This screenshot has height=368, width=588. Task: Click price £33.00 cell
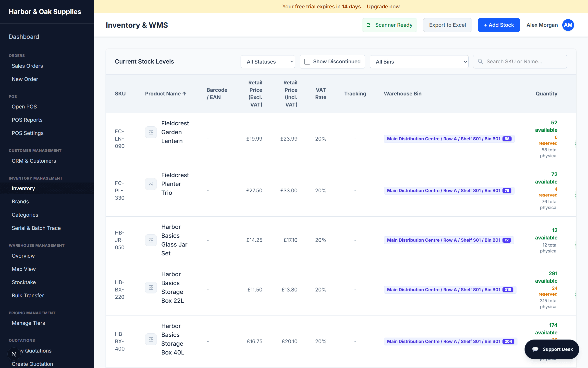(x=289, y=190)
